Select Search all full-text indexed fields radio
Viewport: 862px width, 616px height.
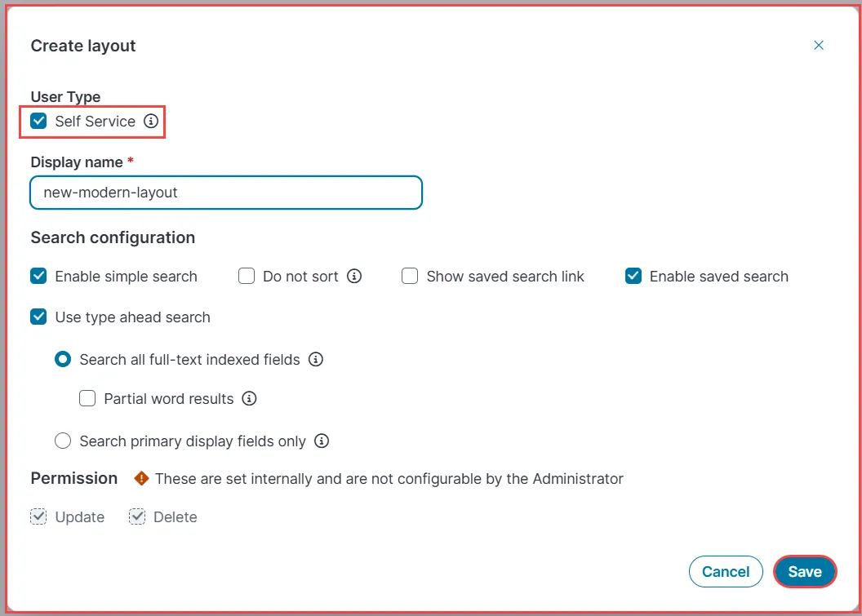(63, 359)
